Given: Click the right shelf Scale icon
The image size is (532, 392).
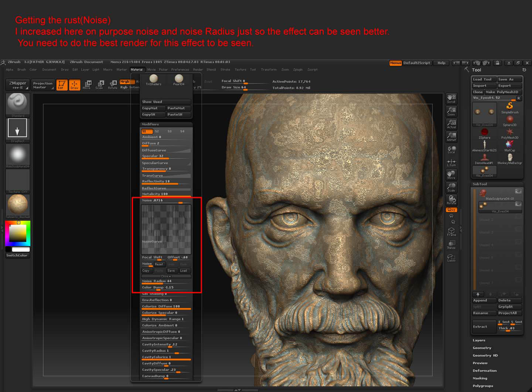Looking at the screenshot, I should 451,187.
